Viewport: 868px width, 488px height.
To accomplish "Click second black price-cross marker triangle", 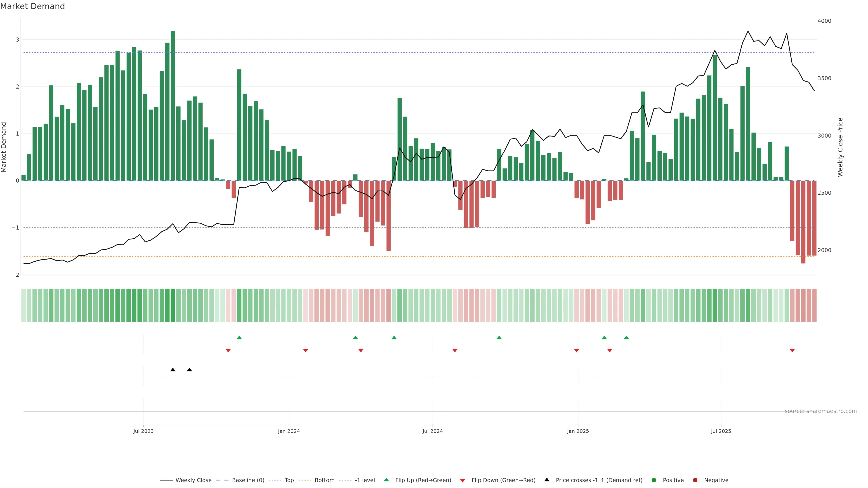I will pos(189,370).
